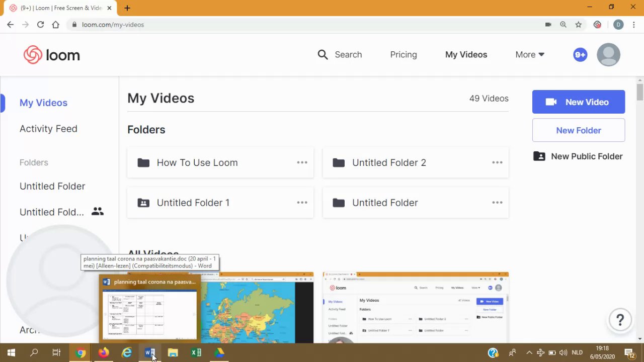Open the world map video thumbnail
The width and height of the screenshot is (644, 362).
(257, 308)
